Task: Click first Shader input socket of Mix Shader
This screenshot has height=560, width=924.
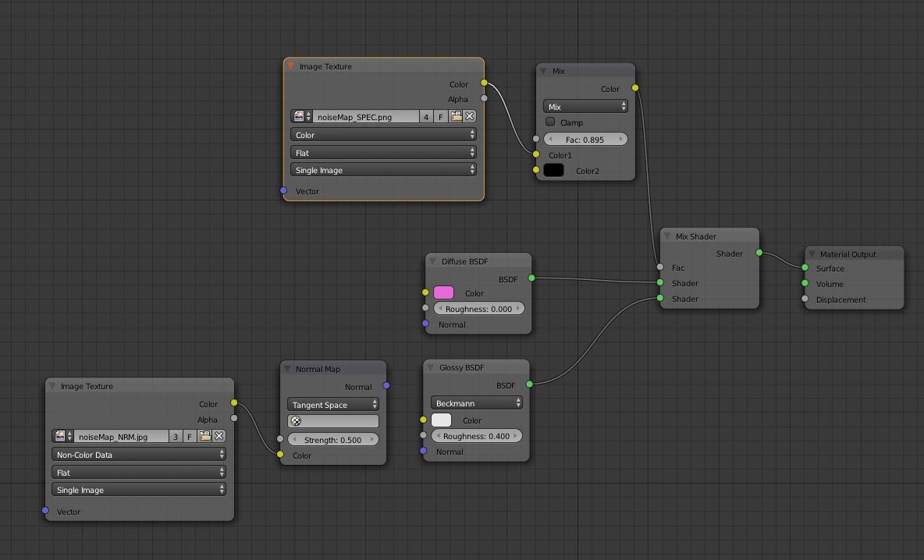Action: [660, 282]
